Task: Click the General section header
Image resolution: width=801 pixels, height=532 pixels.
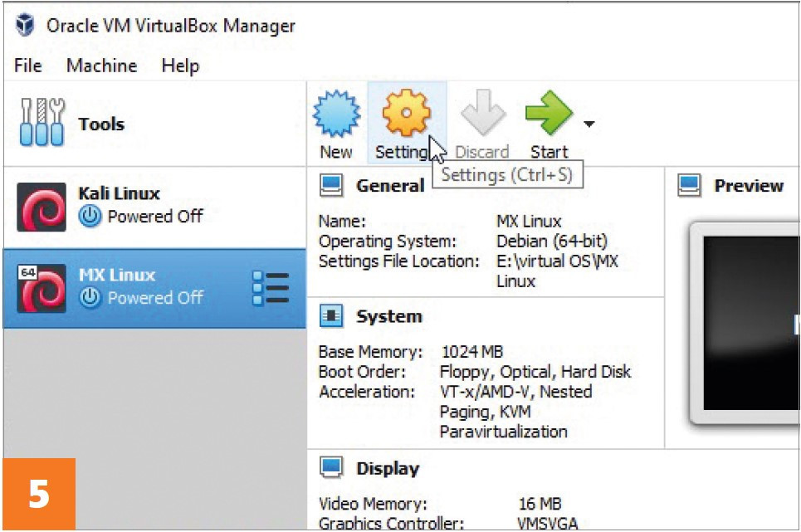Action: pyautogui.click(x=390, y=185)
